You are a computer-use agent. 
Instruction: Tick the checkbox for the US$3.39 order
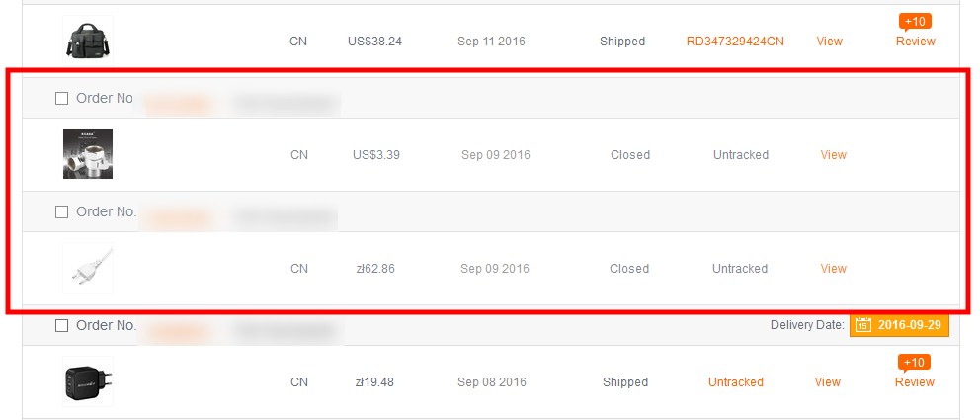(61, 99)
